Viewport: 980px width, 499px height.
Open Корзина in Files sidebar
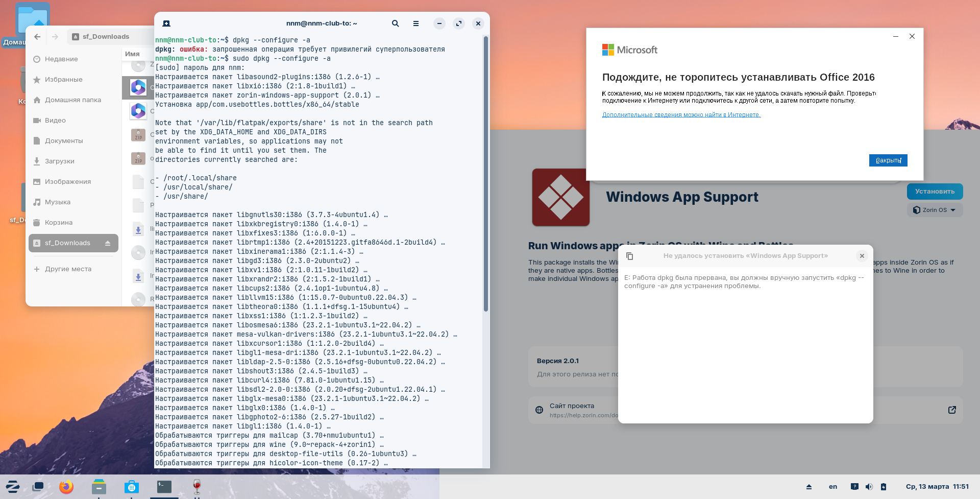tap(73, 223)
